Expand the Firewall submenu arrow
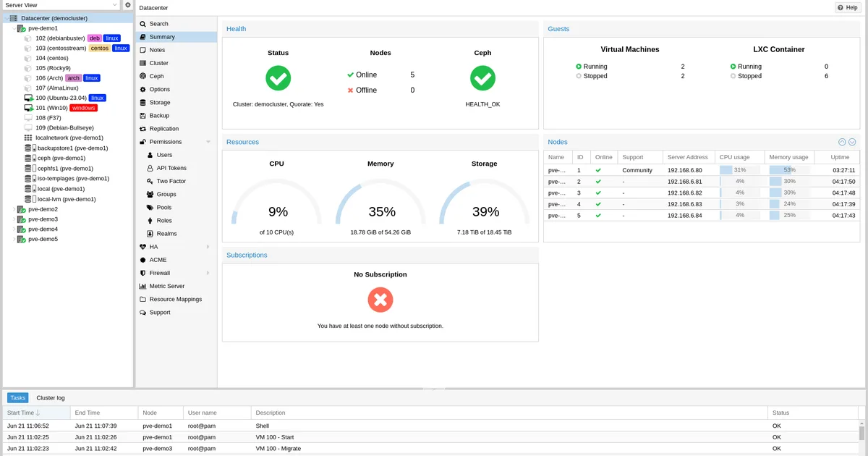868x456 pixels. click(x=208, y=273)
